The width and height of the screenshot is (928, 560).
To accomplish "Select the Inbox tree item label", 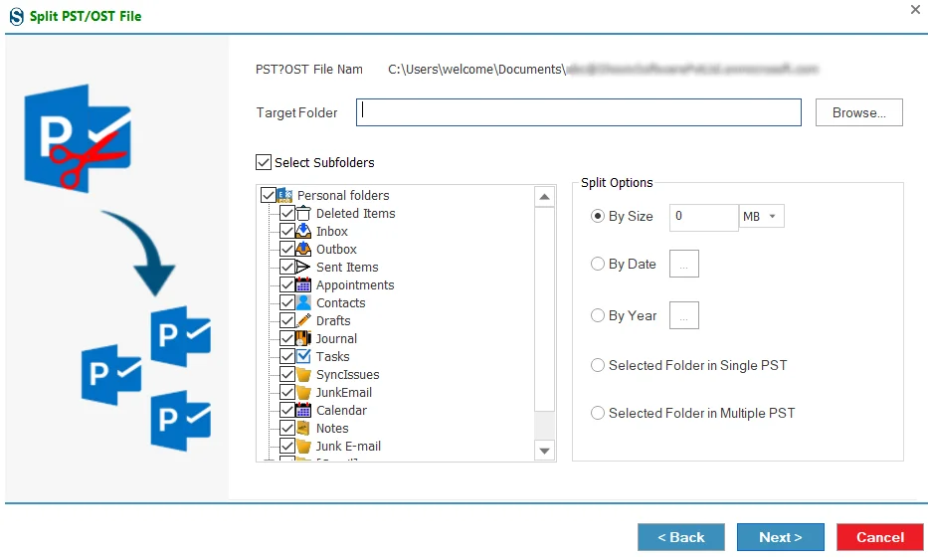I will pyautogui.click(x=331, y=232).
